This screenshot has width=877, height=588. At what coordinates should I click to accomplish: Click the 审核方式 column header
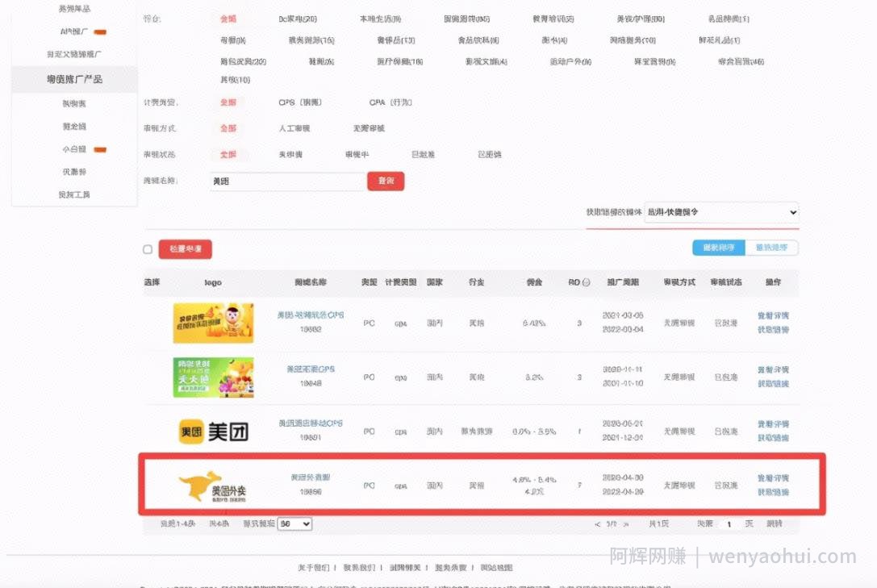click(x=679, y=282)
